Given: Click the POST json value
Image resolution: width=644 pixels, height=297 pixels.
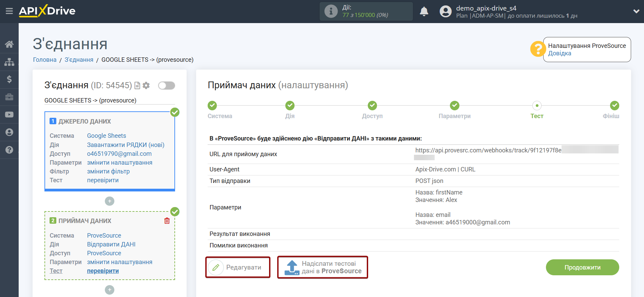Looking at the screenshot, I should [x=429, y=181].
